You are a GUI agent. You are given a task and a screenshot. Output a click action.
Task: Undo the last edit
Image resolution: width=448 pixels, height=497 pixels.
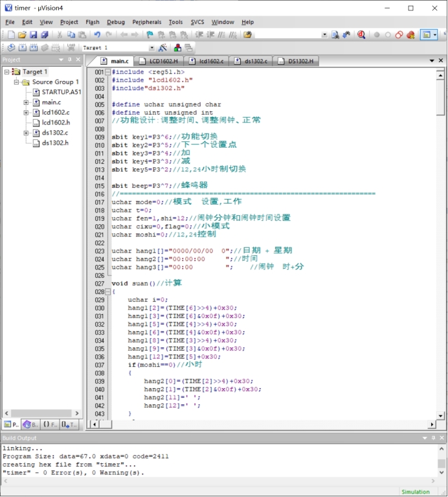[x=97, y=34]
